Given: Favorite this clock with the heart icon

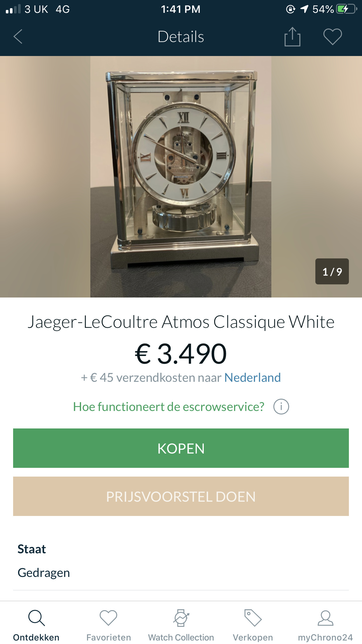Looking at the screenshot, I should pos(333,37).
